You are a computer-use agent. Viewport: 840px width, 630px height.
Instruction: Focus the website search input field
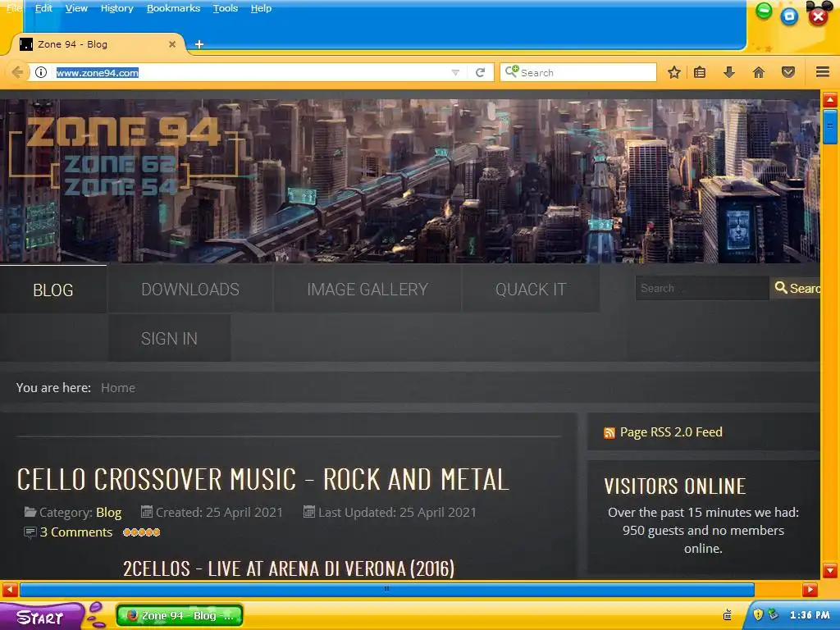[x=702, y=288]
